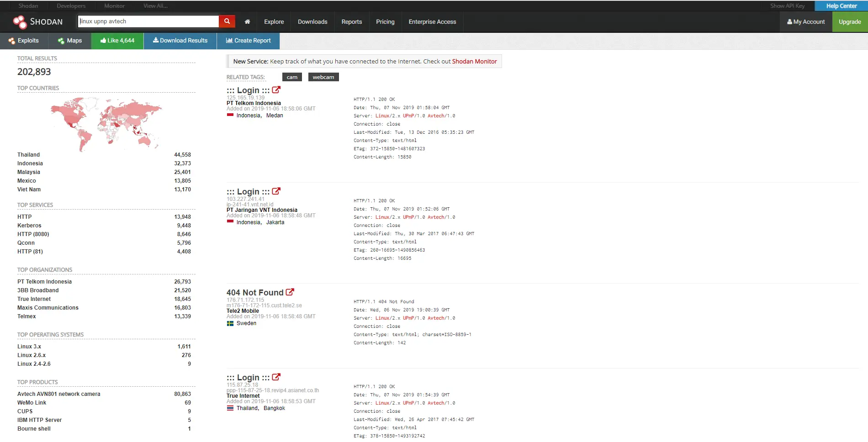Go to Reports in the navbar
This screenshot has height=442, width=868.
click(x=352, y=22)
